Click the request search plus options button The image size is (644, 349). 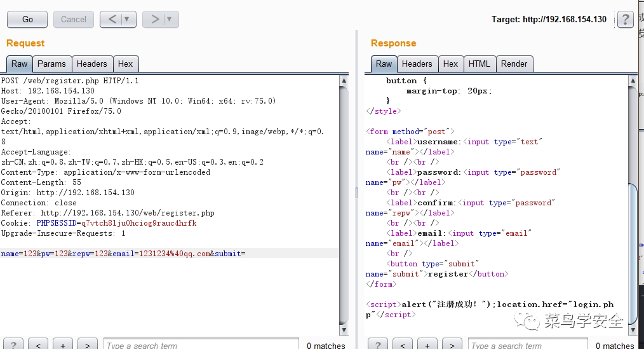point(63,345)
